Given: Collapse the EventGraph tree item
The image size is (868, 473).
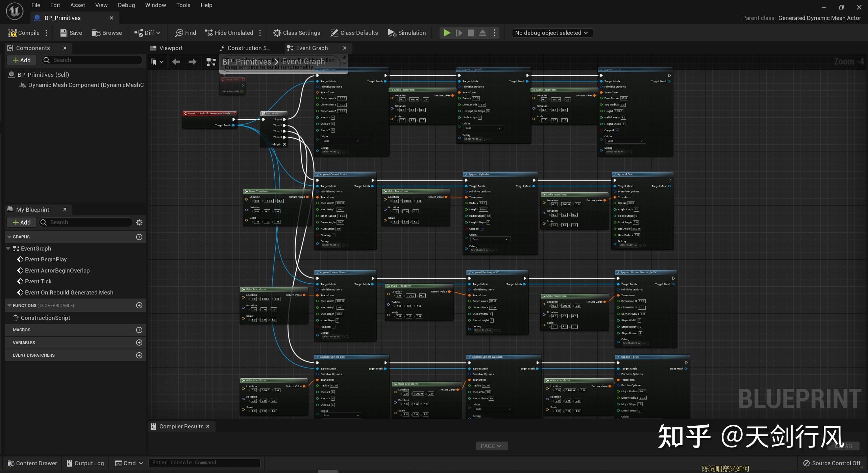Looking at the screenshot, I should tap(8, 249).
